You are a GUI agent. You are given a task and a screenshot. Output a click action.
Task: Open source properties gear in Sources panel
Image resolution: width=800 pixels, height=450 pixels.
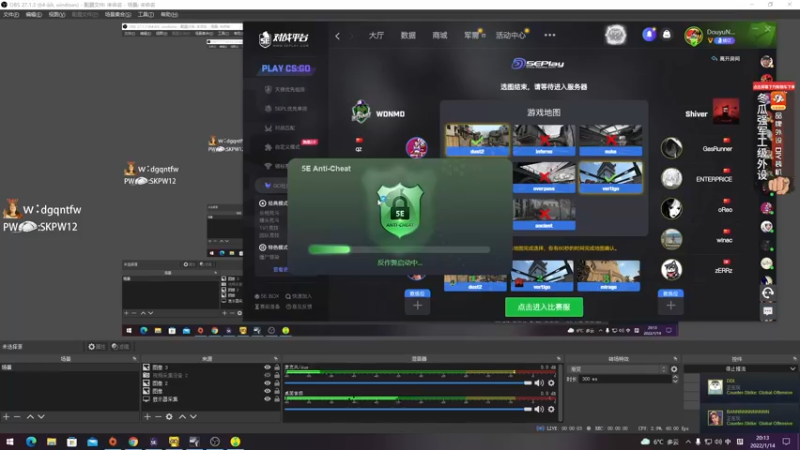click(x=169, y=417)
